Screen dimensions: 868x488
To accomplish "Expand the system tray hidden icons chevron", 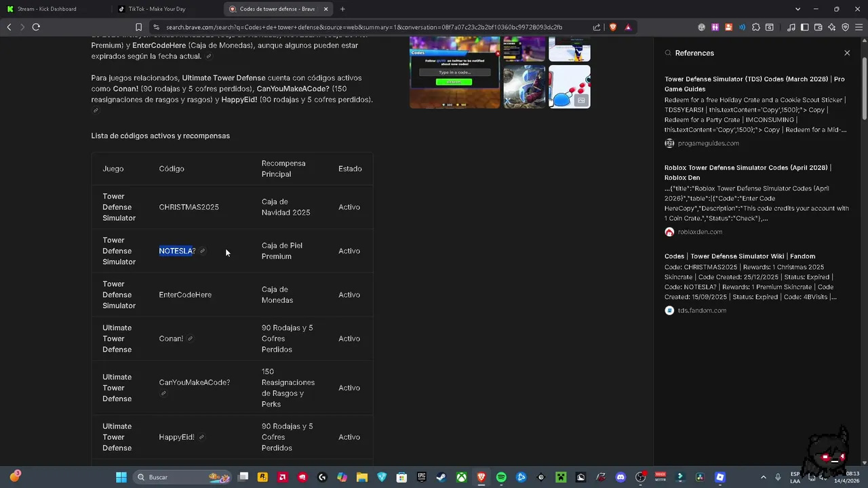I will [764, 477].
